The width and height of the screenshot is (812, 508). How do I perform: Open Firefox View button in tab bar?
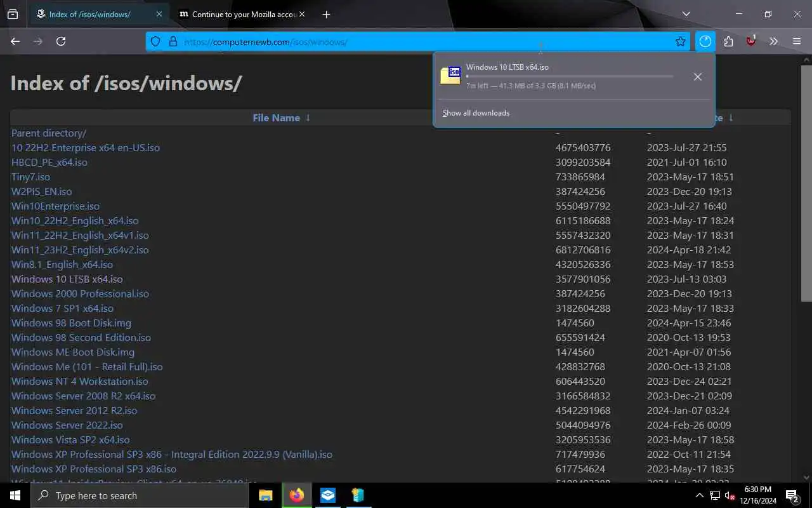pos(13,14)
